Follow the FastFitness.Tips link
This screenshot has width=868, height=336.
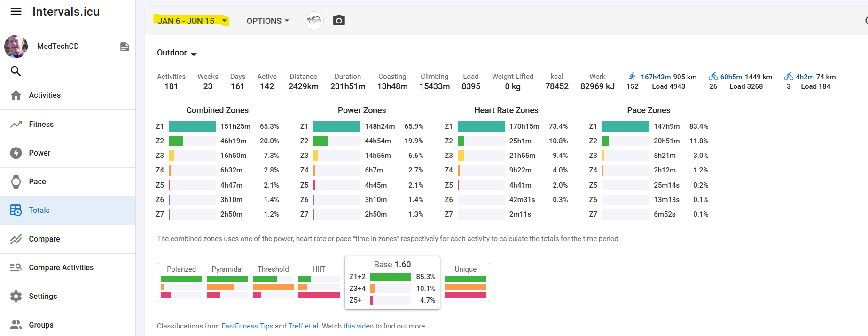(x=247, y=326)
